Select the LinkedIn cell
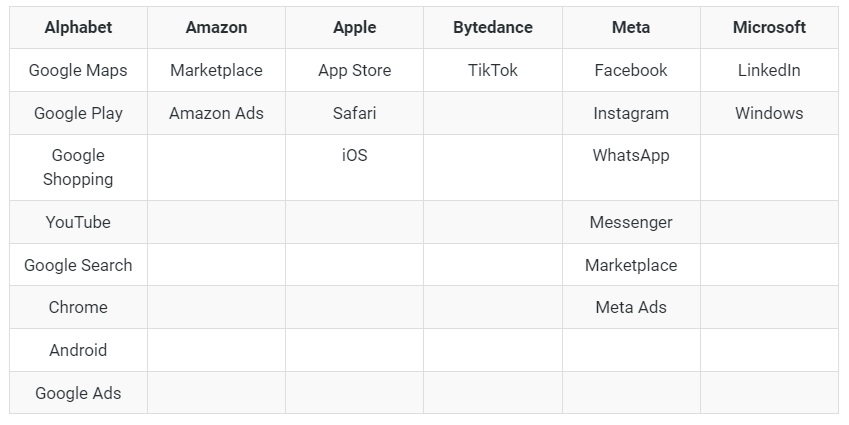 (x=769, y=71)
